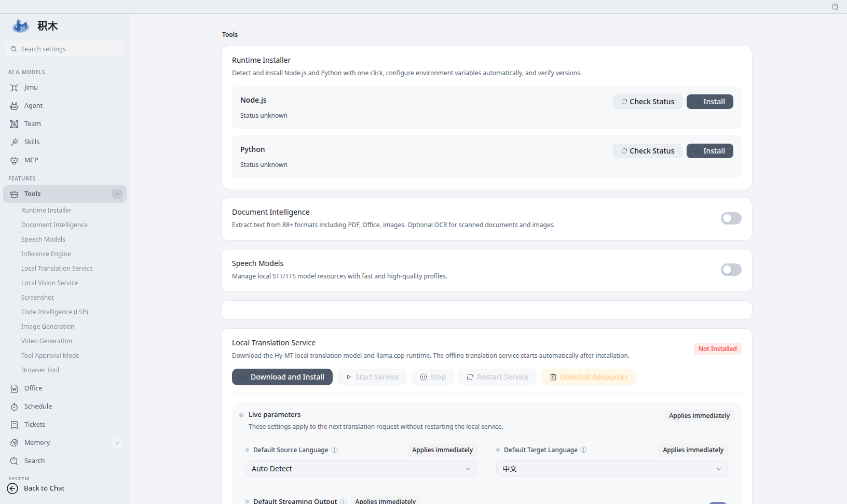Collapse the Tools submenu chevron
The height and width of the screenshot is (504, 847).
117,194
